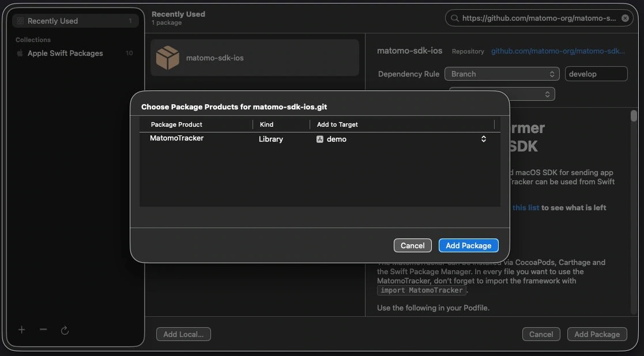
Task: Click the Recently Used grid icon
Action: coord(20,21)
